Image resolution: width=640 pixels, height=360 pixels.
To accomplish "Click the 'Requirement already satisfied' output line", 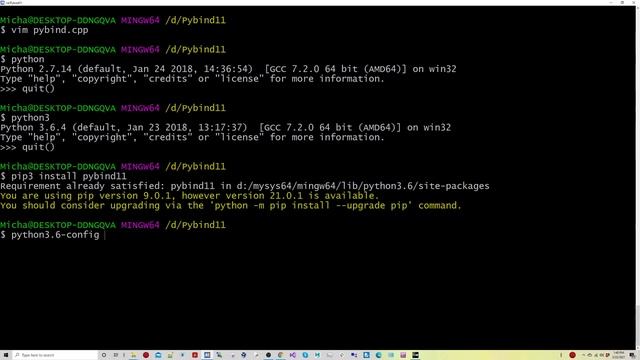I will [244, 186].
